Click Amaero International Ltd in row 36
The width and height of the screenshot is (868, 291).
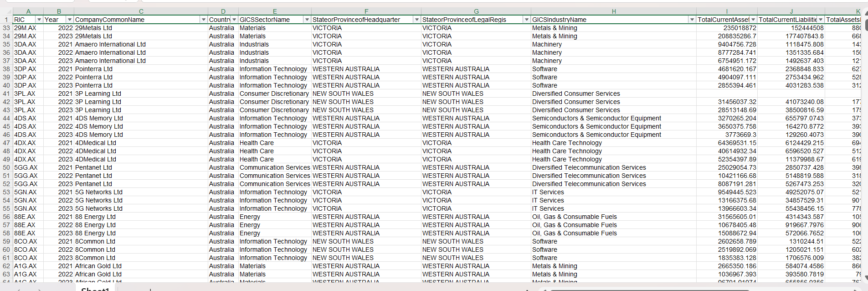[x=110, y=52]
